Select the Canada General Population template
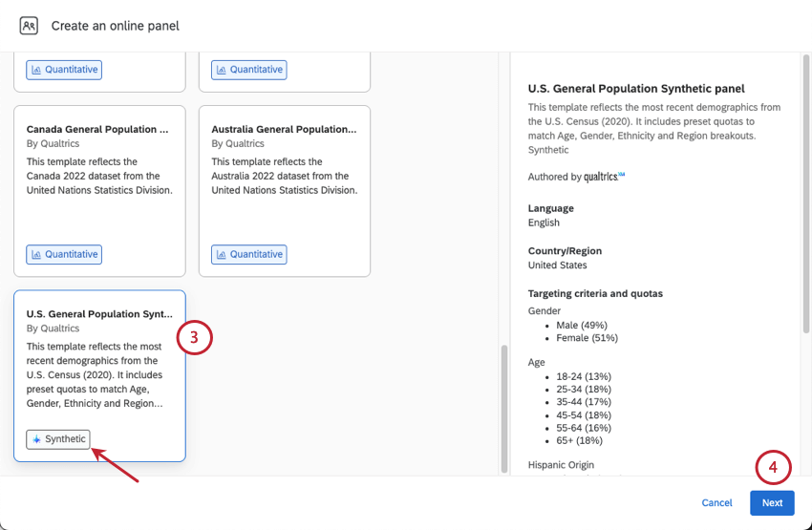 99,191
